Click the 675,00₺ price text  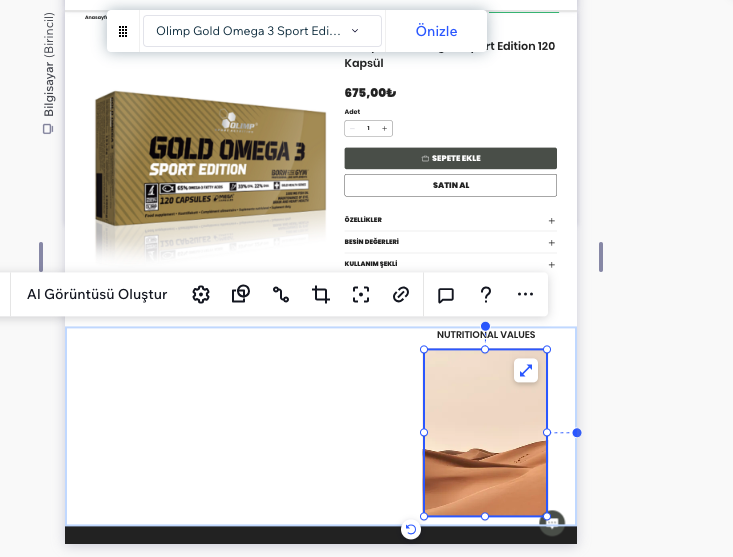tap(370, 93)
